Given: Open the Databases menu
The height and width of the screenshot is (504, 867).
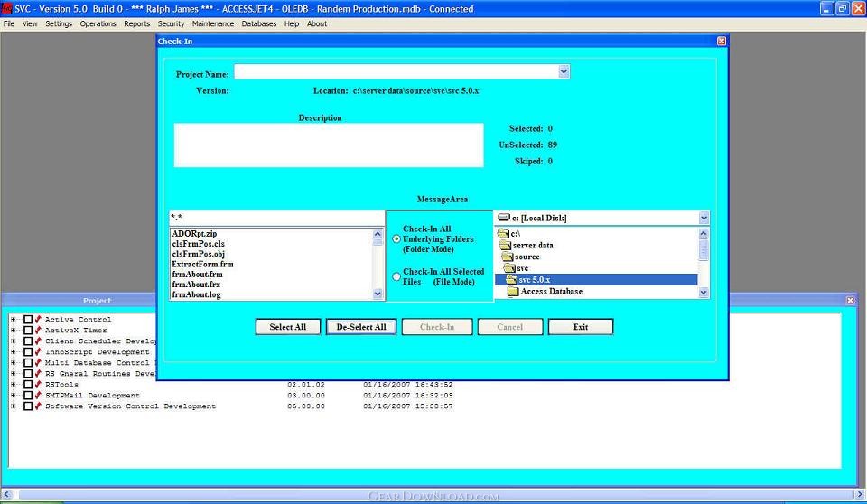Looking at the screenshot, I should (259, 23).
